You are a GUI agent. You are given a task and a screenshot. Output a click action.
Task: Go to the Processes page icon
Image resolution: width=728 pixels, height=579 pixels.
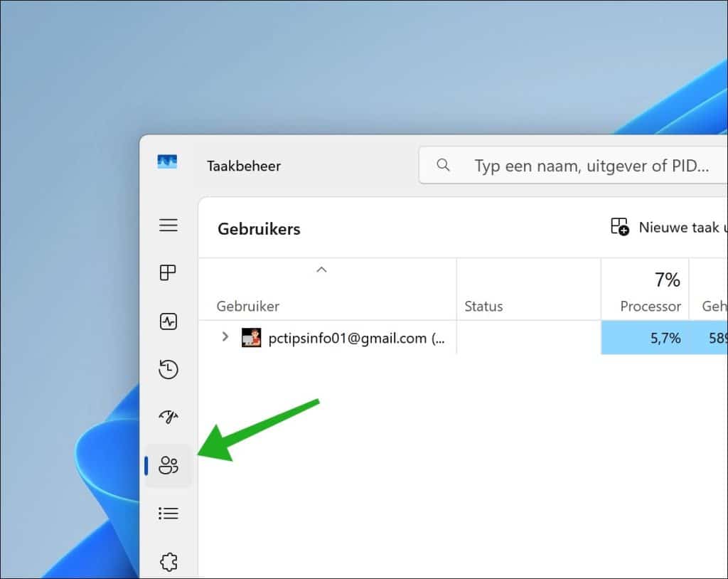pyautogui.click(x=168, y=273)
